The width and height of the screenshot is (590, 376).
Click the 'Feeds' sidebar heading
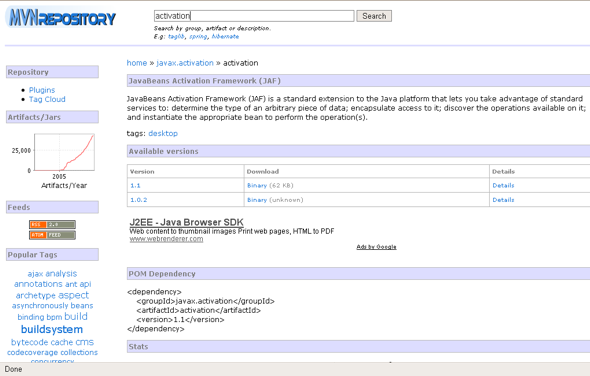(x=19, y=207)
